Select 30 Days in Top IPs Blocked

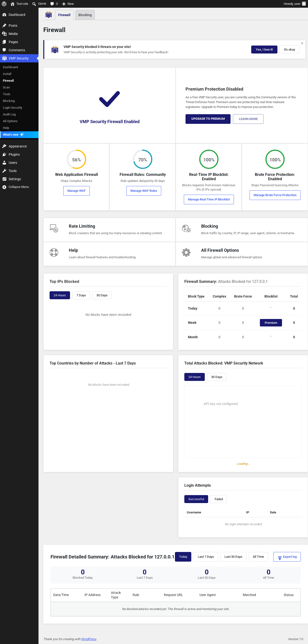click(x=102, y=295)
